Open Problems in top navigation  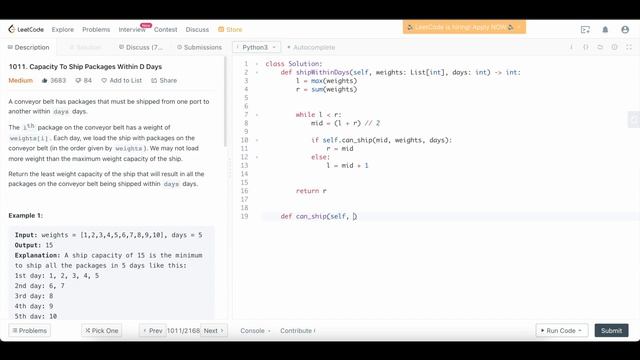click(96, 29)
